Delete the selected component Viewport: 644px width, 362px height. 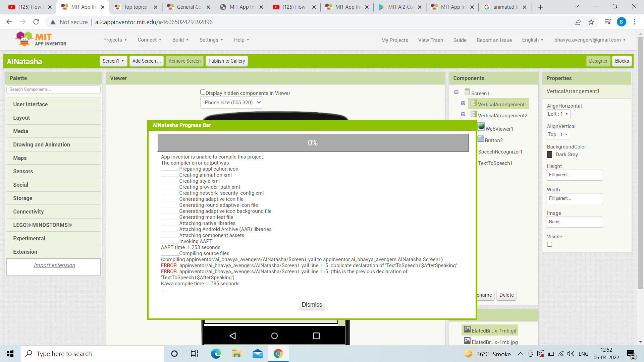click(506, 295)
